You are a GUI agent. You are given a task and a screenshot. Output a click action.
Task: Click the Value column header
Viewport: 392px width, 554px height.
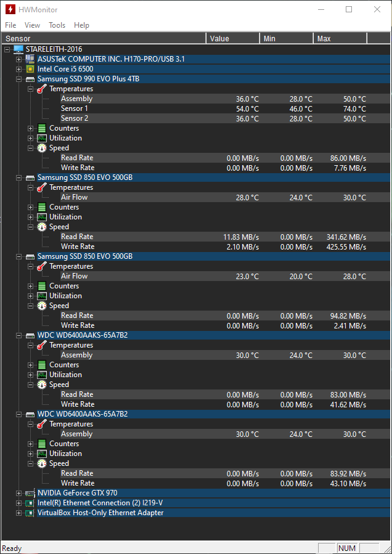coord(233,38)
